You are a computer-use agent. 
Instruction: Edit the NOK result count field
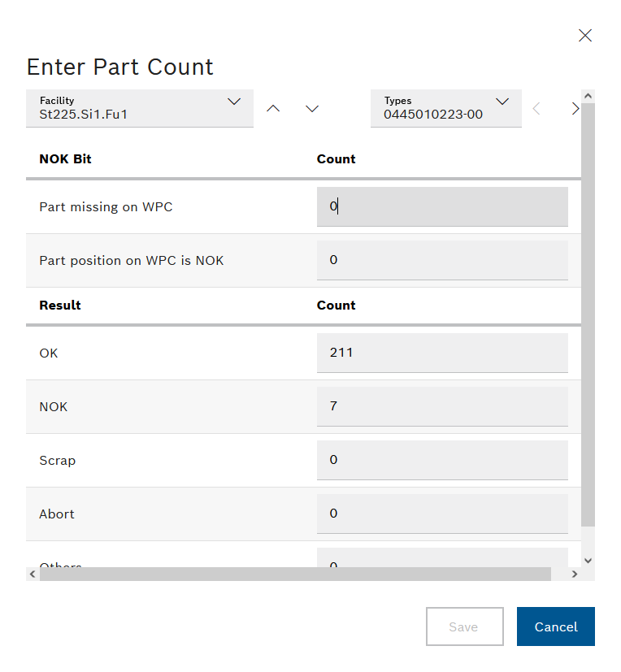point(441,406)
